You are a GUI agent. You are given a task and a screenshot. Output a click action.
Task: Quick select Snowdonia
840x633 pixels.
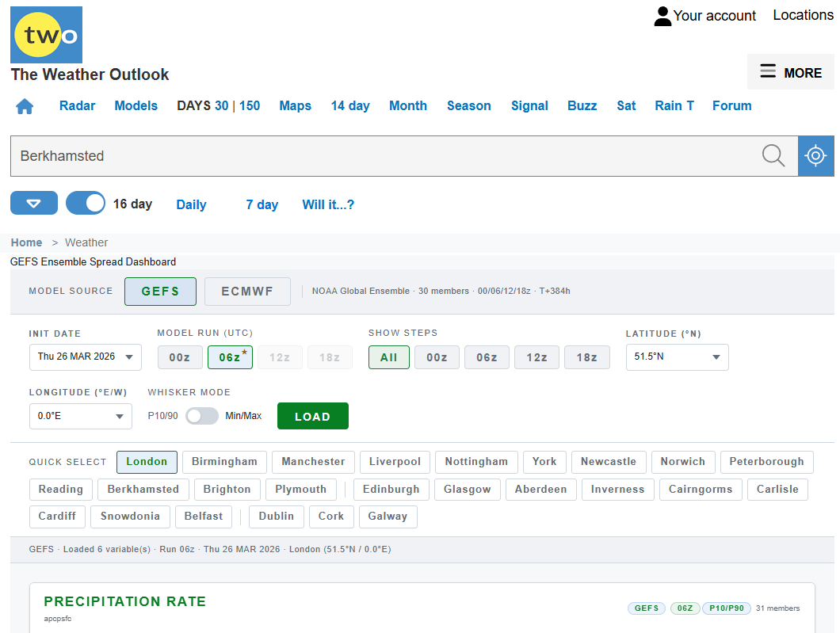(x=130, y=517)
